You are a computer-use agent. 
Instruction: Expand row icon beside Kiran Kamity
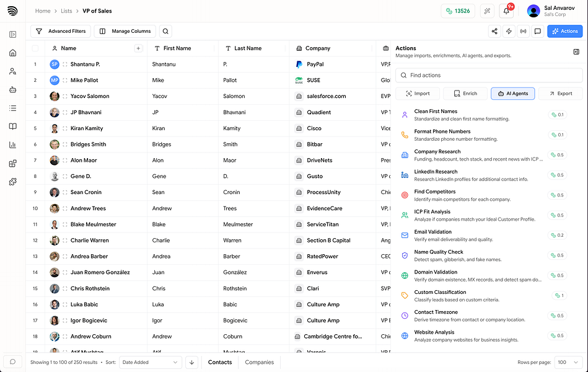pos(65,128)
